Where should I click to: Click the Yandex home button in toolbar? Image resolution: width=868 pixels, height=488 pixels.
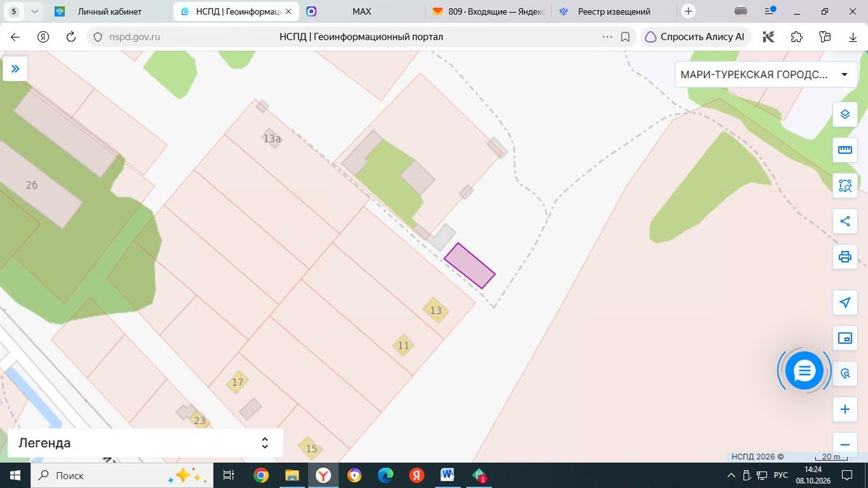pos(43,37)
